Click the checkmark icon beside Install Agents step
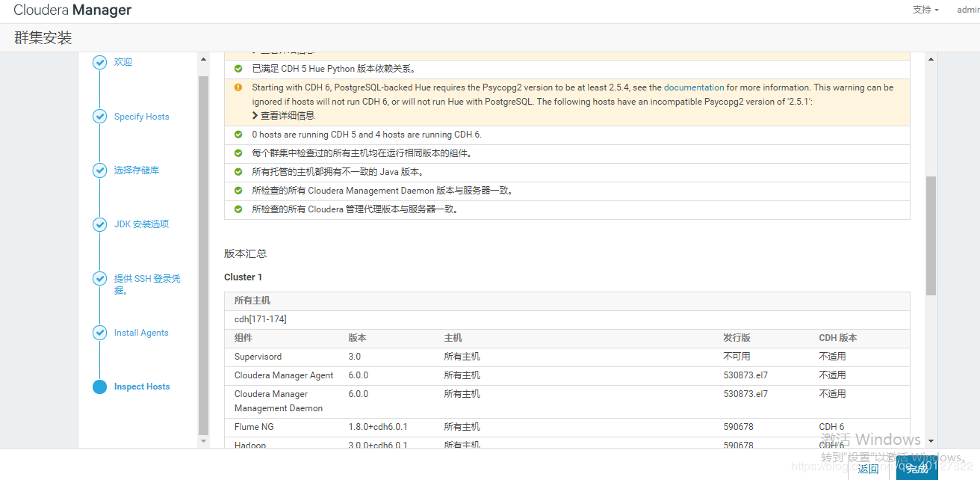The width and height of the screenshot is (980, 480). [x=99, y=333]
